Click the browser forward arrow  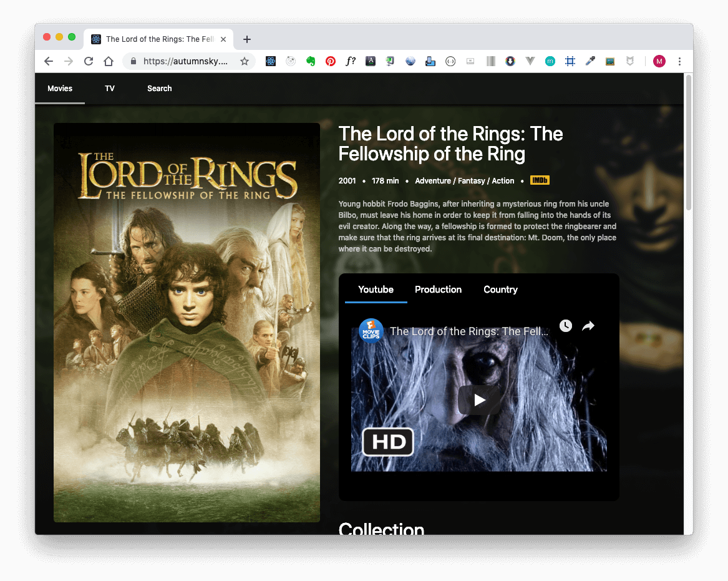coord(69,61)
